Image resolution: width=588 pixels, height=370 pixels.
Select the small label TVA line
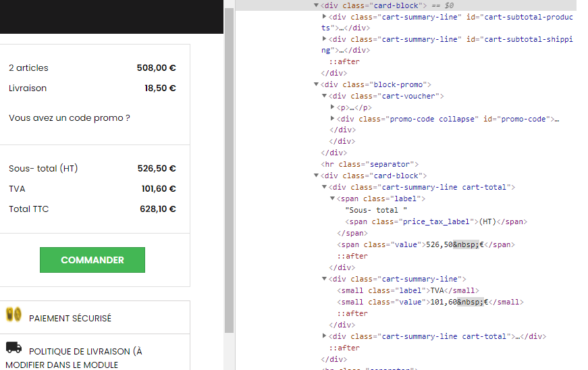(408, 290)
